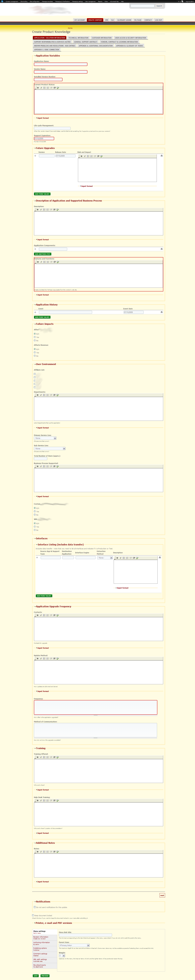
Task: Check Do not send notifications for this update
Action: 35,907
